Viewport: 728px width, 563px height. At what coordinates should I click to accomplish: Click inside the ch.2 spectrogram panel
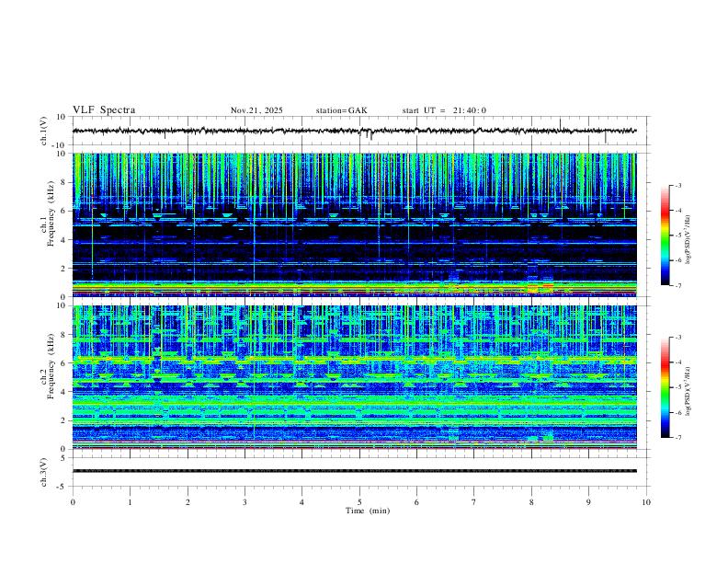[x=354, y=377]
